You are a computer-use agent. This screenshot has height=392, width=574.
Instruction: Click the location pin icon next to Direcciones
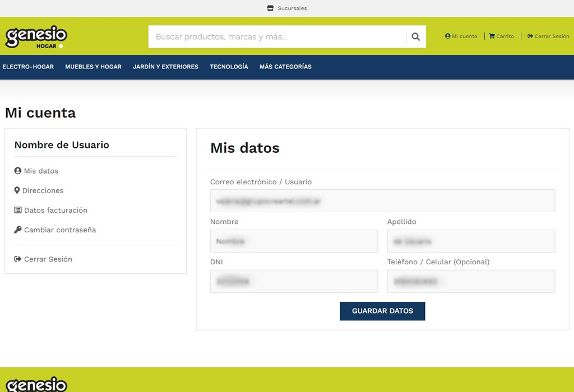(17, 190)
